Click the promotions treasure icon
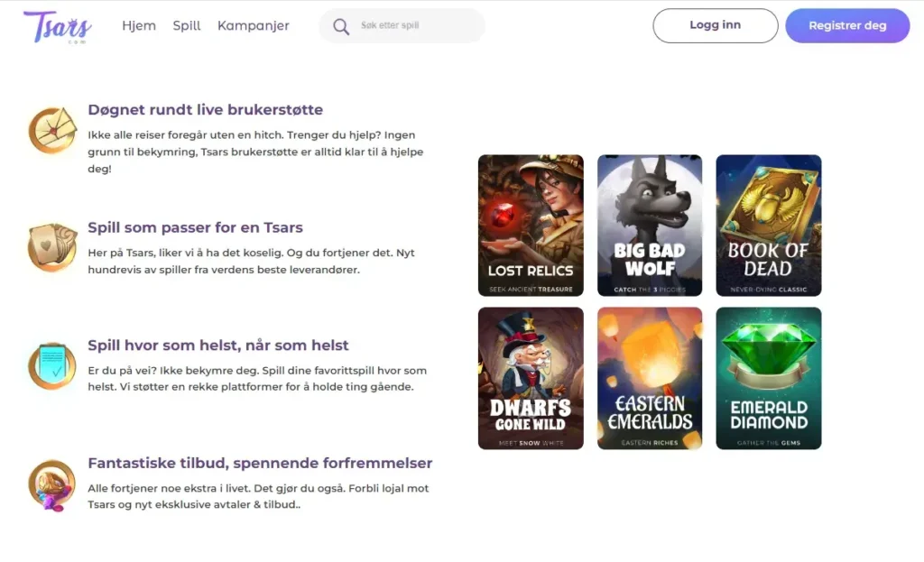Image resolution: width=924 pixels, height=562 pixels. pyautogui.click(x=52, y=484)
